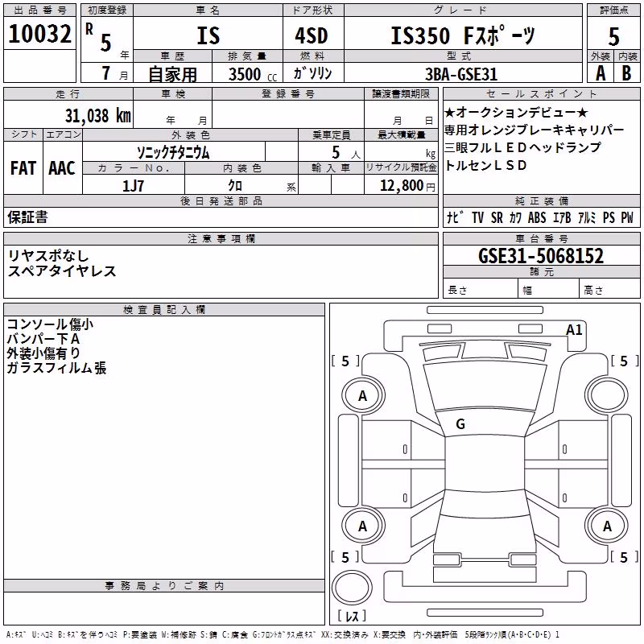Select exterior color ソニックチタニウム
Image resolution: width=644 pixels, height=644 pixels.
point(173,152)
